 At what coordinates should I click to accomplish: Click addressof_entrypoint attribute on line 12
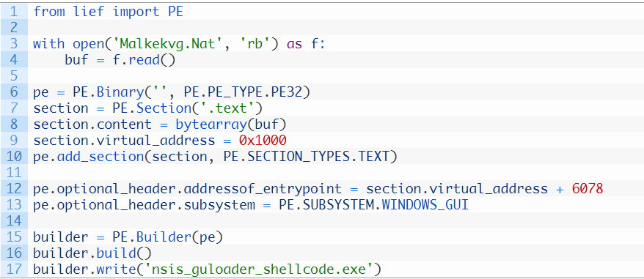(263, 189)
